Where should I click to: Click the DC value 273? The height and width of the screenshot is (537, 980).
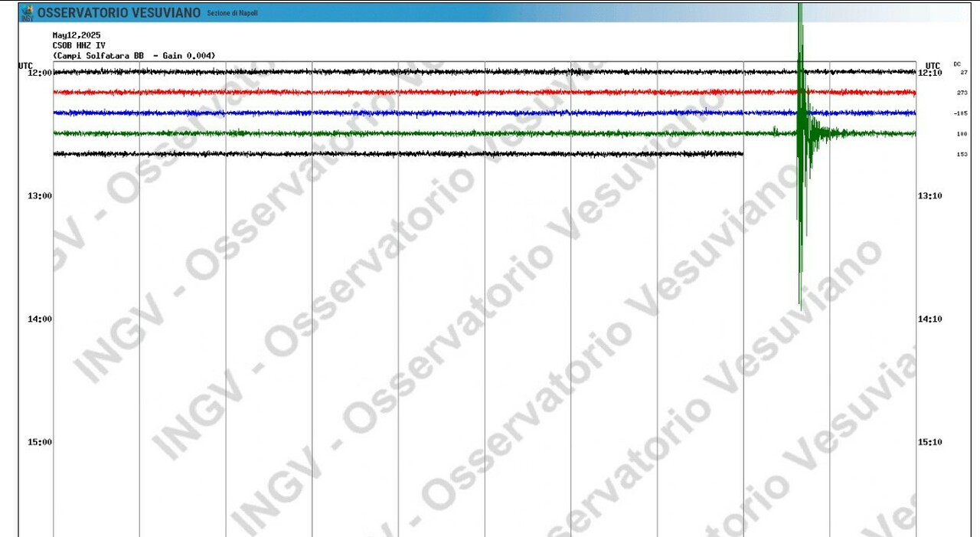[x=962, y=93]
